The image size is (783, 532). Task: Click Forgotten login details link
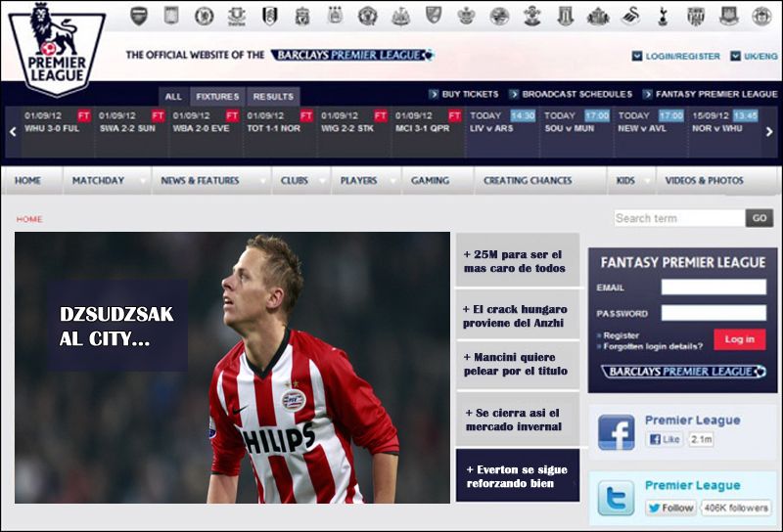(x=653, y=346)
